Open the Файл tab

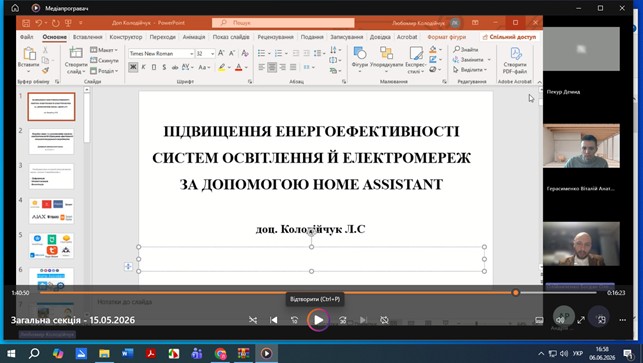point(27,37)
